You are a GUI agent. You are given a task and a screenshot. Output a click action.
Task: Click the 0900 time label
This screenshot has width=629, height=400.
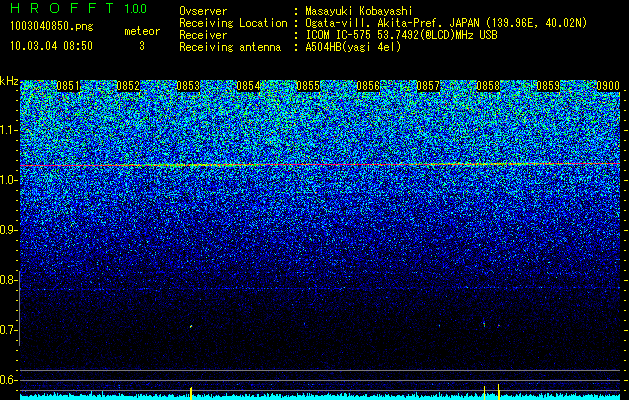[x=608, y=86]
